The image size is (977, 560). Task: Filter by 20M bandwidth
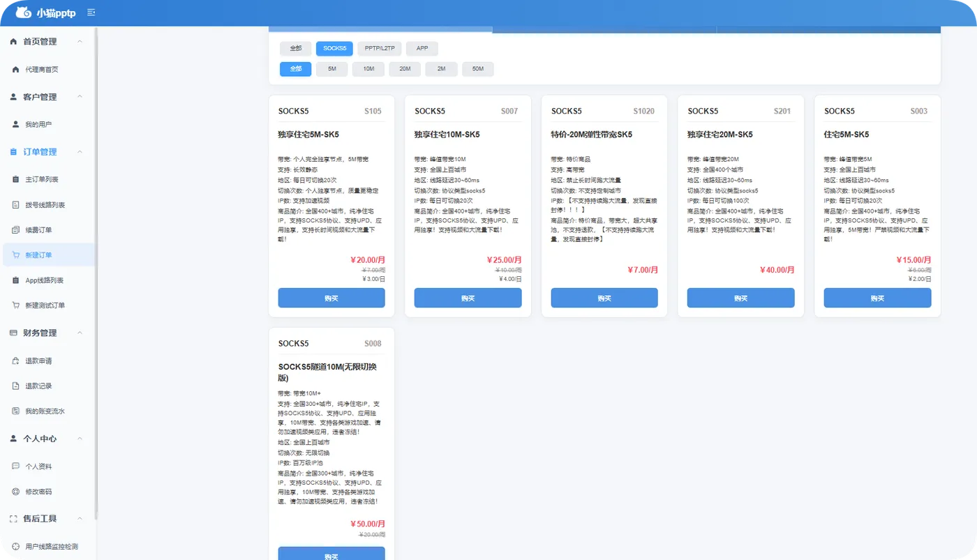click(405, 69)
